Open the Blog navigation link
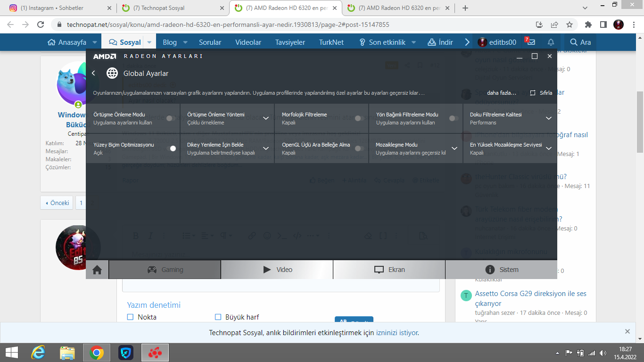The image size is (644, 362). pyautogui.click(x=170, y=42)
